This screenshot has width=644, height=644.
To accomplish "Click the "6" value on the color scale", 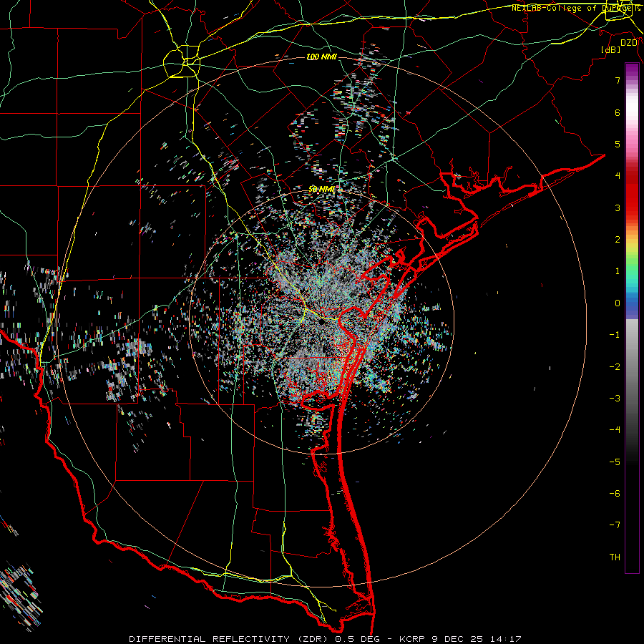I will [618, 112].
